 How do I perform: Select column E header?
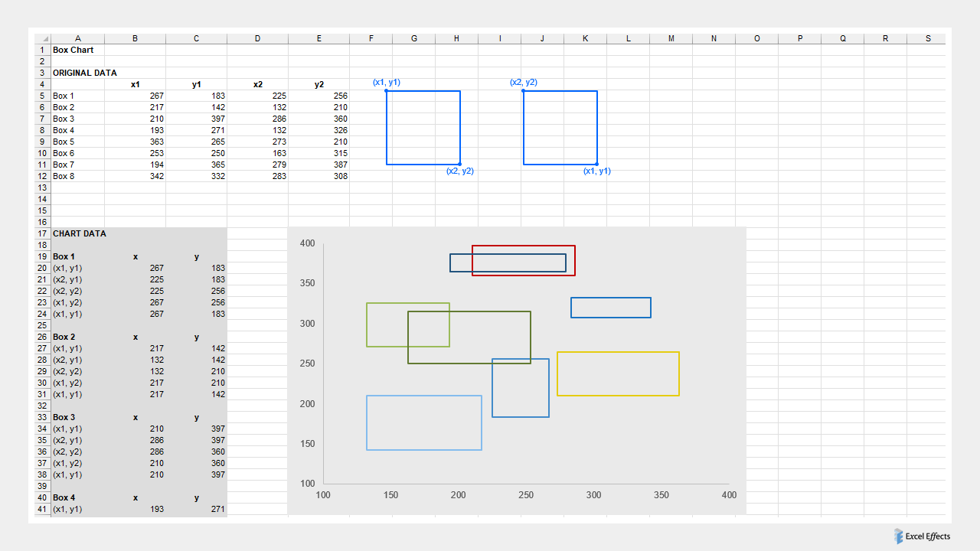click(x=318, y=38)
